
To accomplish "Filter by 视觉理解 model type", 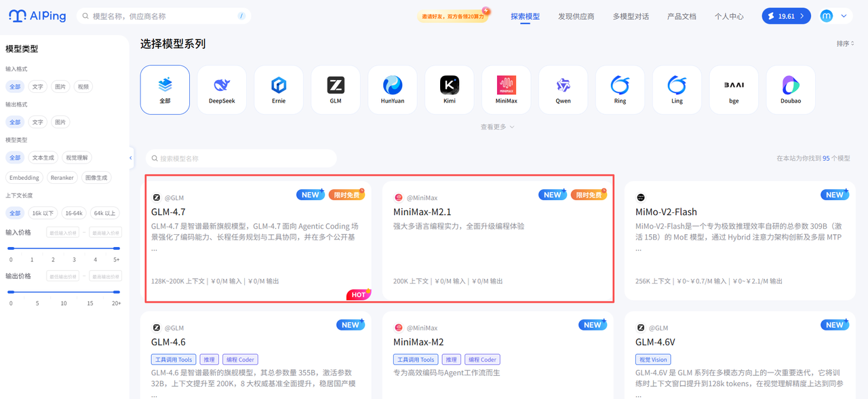I will pyautogui.click(x=77, y=157).
